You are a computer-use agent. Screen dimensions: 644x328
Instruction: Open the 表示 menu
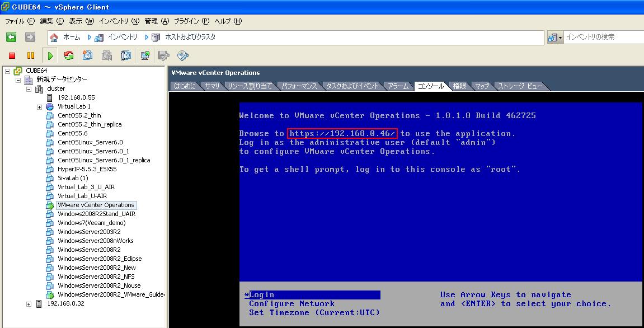pyautogui.click(x=81, y=21)
